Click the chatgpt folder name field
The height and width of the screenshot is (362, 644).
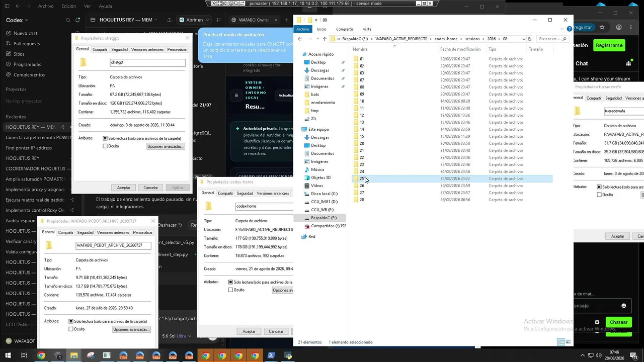coord(147,63)
